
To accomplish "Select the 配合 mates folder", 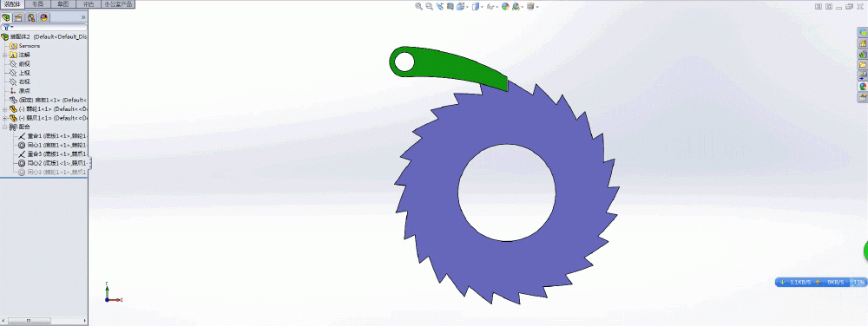I will click(20, 127).
